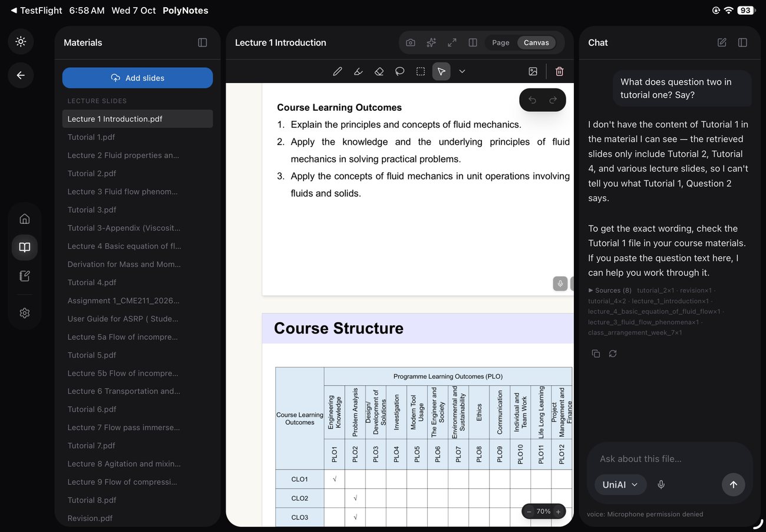Open the Home section in the sidebar
The height and width of the screenshot is (532, 766).
25,219
